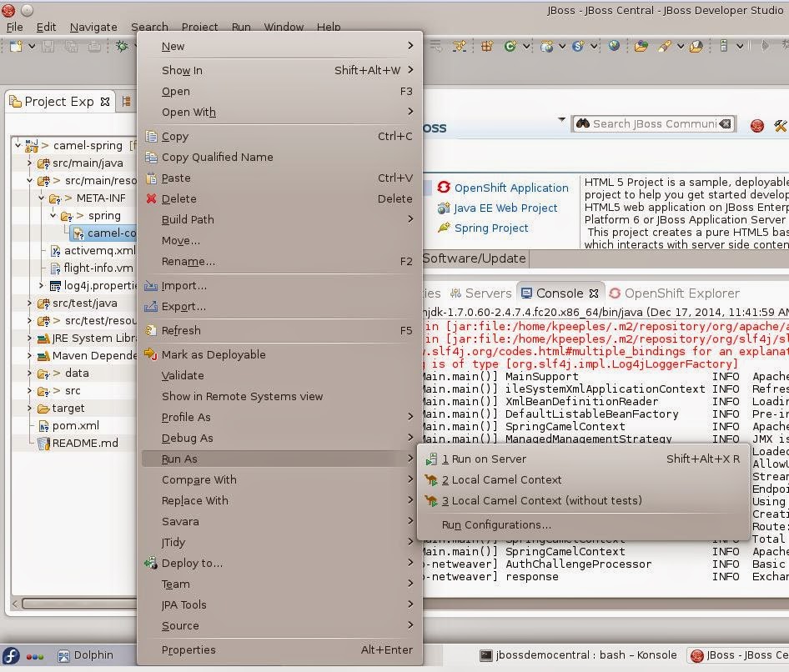This screenshot has width=789, height=672.
Task: Select 2 Local Camel Context
Action: [583, 480]
